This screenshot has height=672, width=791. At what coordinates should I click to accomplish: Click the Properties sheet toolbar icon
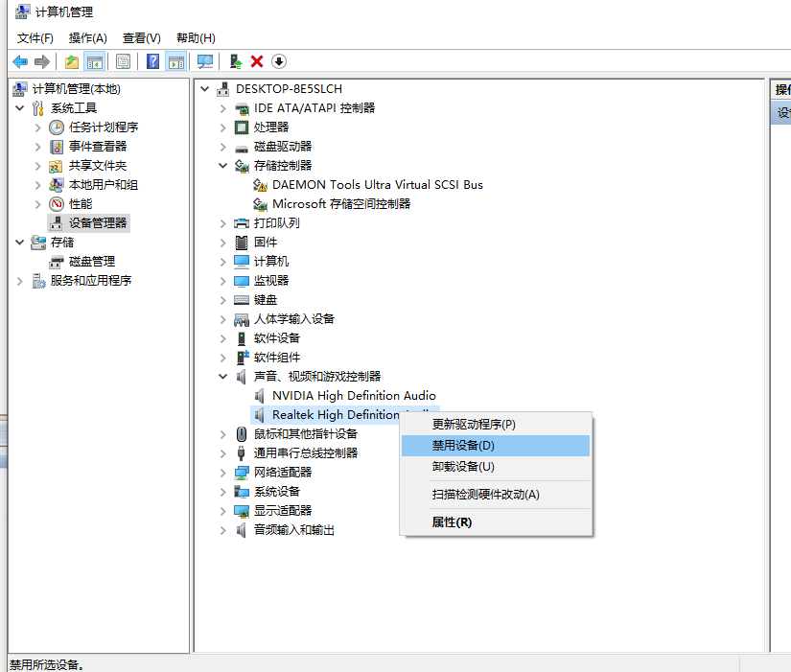point(123,61)
